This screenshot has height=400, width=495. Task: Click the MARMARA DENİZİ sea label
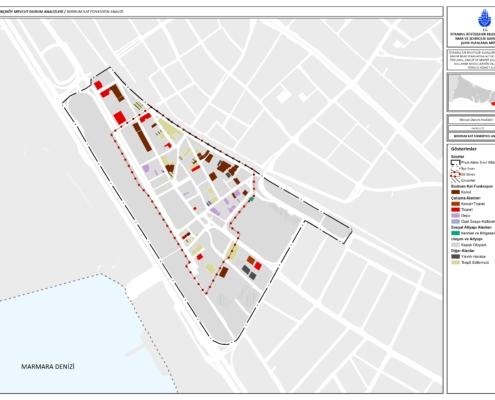click(x=48, y=367)
